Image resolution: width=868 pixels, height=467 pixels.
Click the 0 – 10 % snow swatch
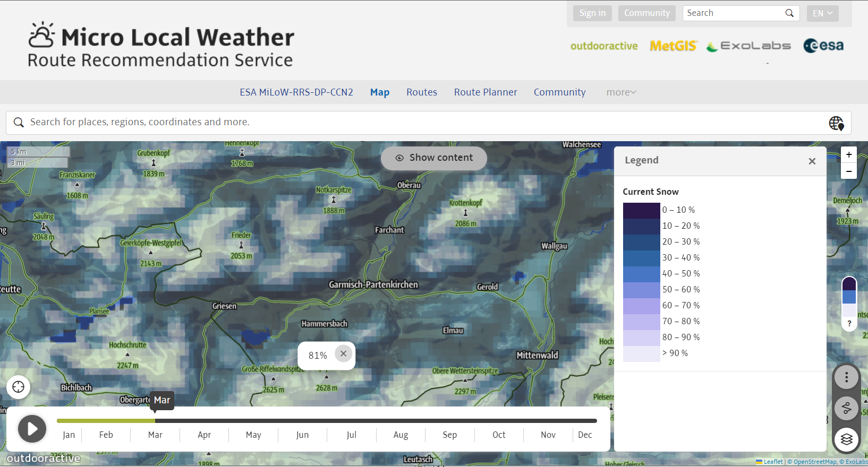(x=641, y=210)
